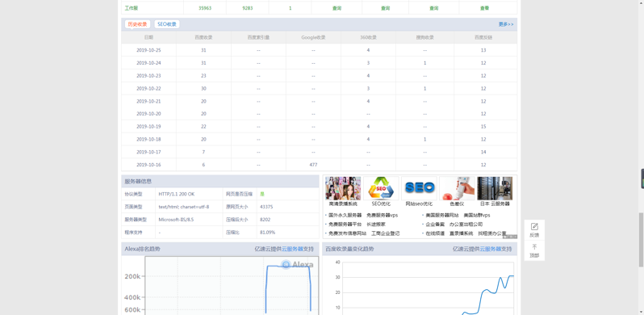The height and width of the screenshot is (315, 644).
Task: Click 百度收录 value 23 for 2019-10-23
Action: pos(203,76)
